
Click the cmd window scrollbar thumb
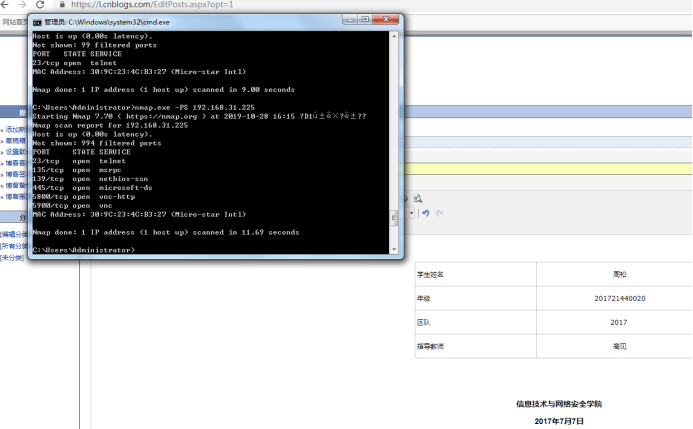click(394, 218)
